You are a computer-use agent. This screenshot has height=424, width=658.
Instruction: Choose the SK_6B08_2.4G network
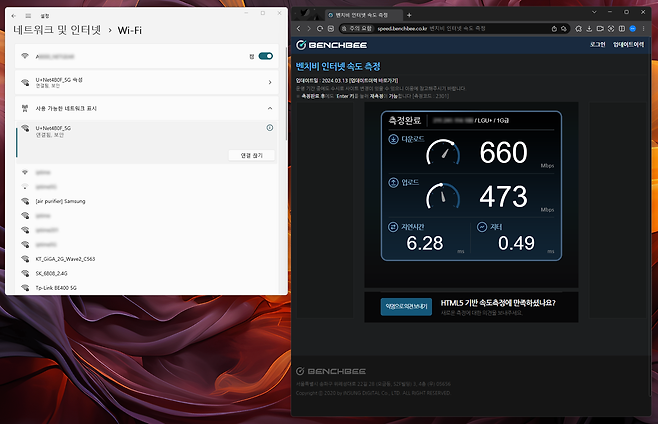58,272
